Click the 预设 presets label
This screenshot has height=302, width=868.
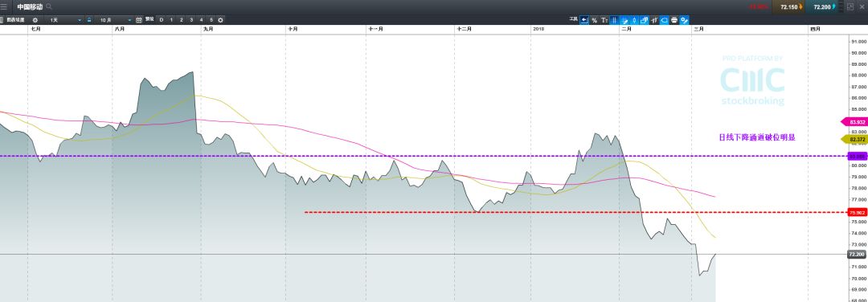tap(149, 19)
